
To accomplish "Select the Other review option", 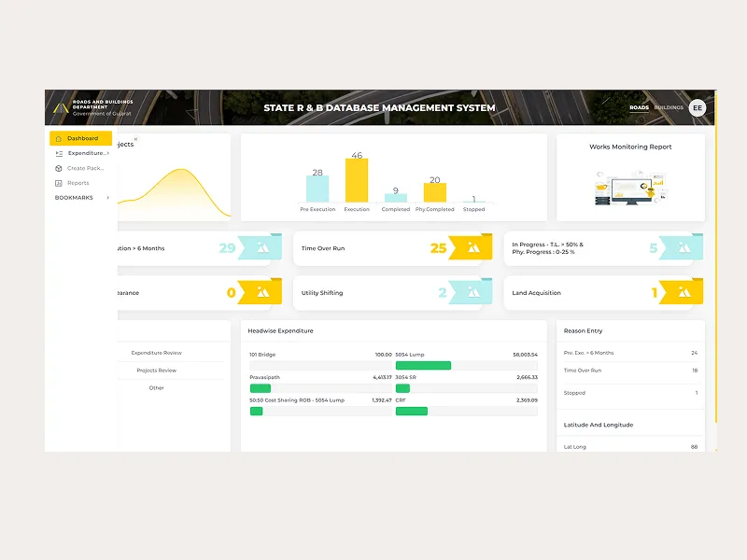I will coord(156,387).
